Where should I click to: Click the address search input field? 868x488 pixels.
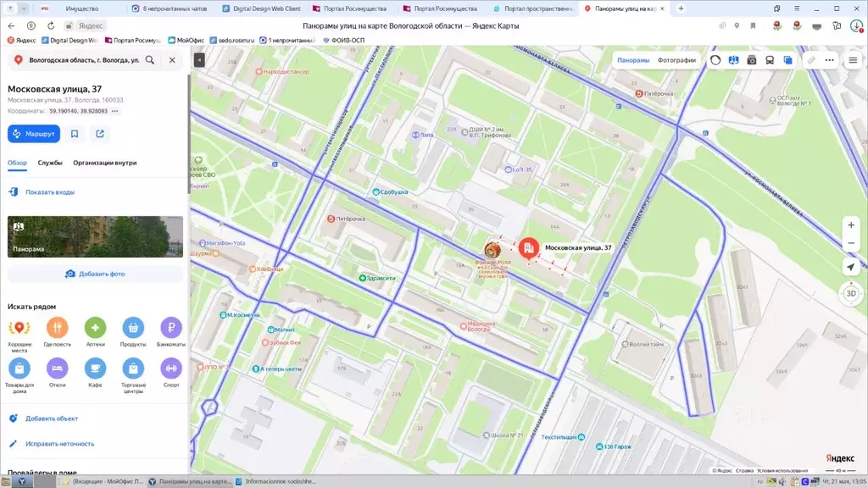[x=83, y=60]
